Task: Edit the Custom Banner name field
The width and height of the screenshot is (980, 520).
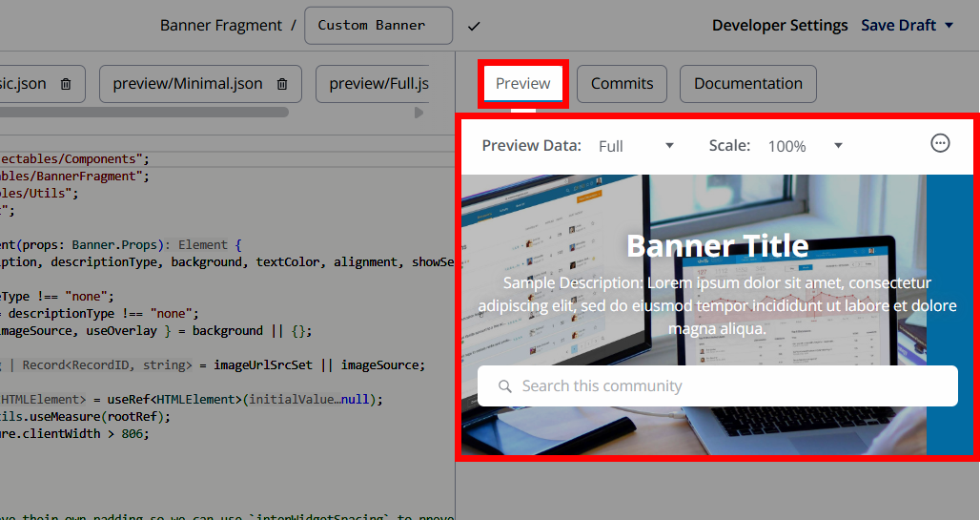Action: pyautogui.click(x=378, y=26)
